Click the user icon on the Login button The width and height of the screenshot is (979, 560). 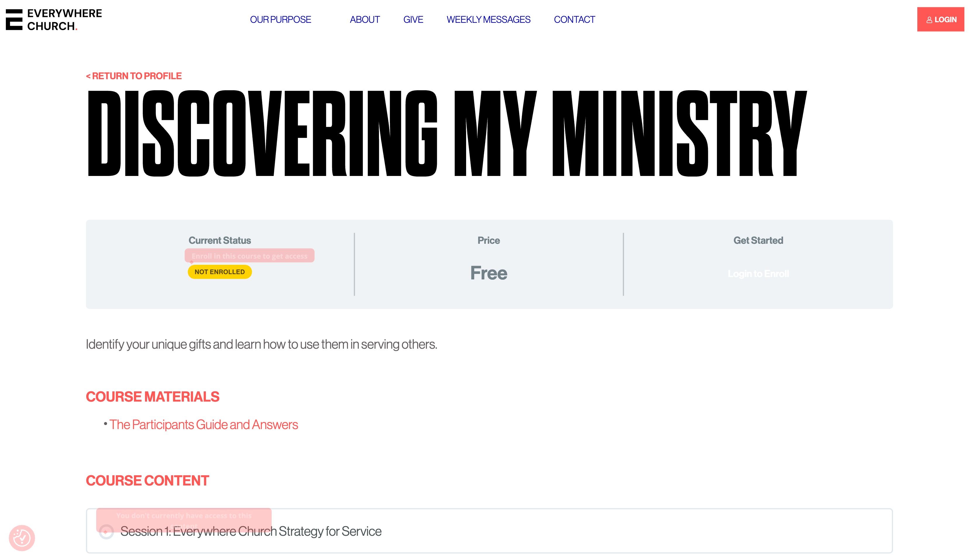[x=929, y=20]
